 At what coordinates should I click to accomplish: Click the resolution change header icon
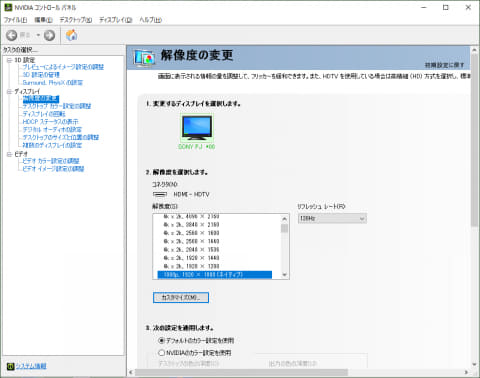144,58
